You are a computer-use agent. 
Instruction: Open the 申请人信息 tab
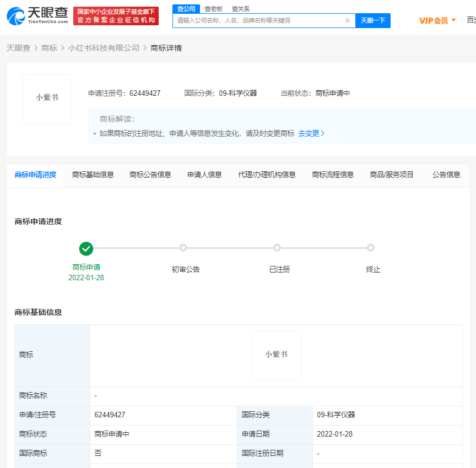[204, 173]
